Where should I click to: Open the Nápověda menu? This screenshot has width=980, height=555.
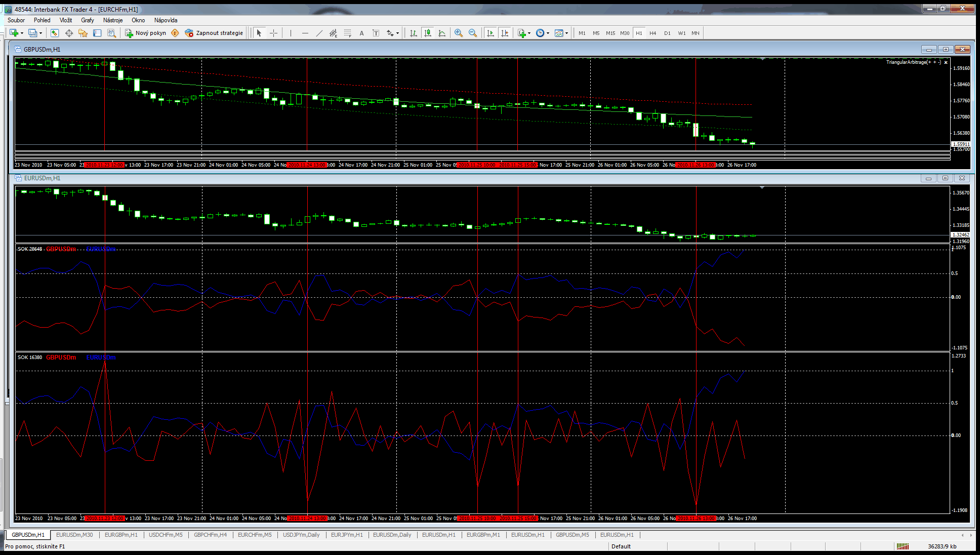[x=166, y=20]
